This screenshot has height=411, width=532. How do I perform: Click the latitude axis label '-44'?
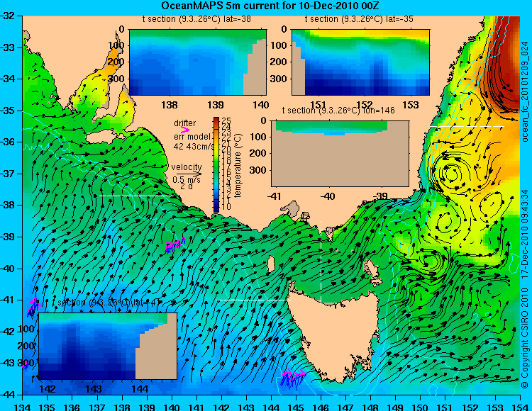[8, 395]
